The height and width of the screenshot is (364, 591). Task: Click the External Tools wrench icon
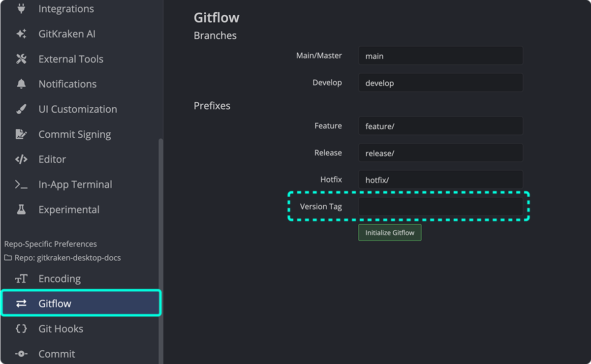pyautogui.click(x=22, y=59)
